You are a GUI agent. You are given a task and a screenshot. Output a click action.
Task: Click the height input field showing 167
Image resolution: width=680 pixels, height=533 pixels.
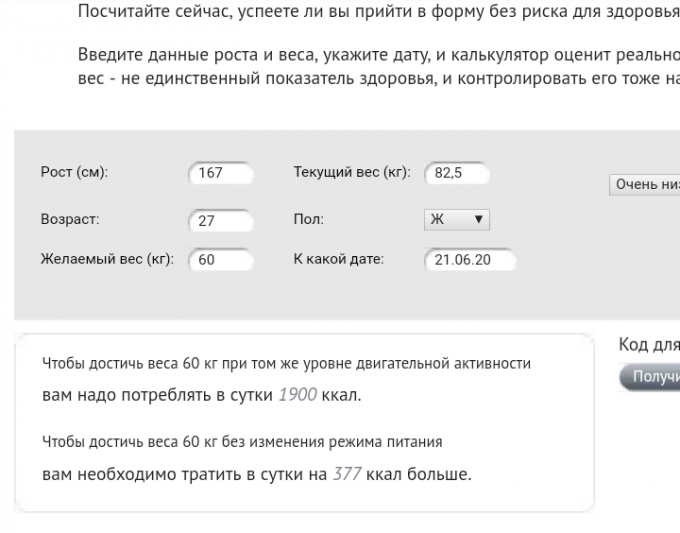(220, 173)
